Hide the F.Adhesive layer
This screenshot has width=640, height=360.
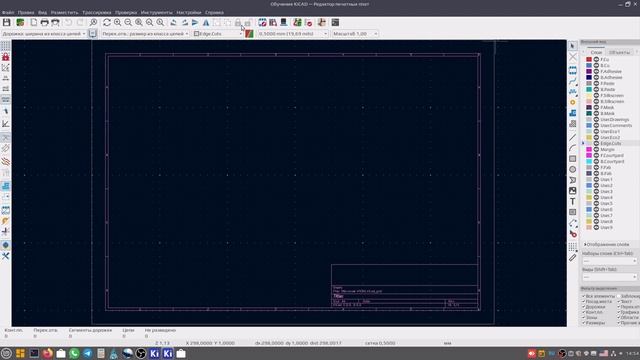596,71
